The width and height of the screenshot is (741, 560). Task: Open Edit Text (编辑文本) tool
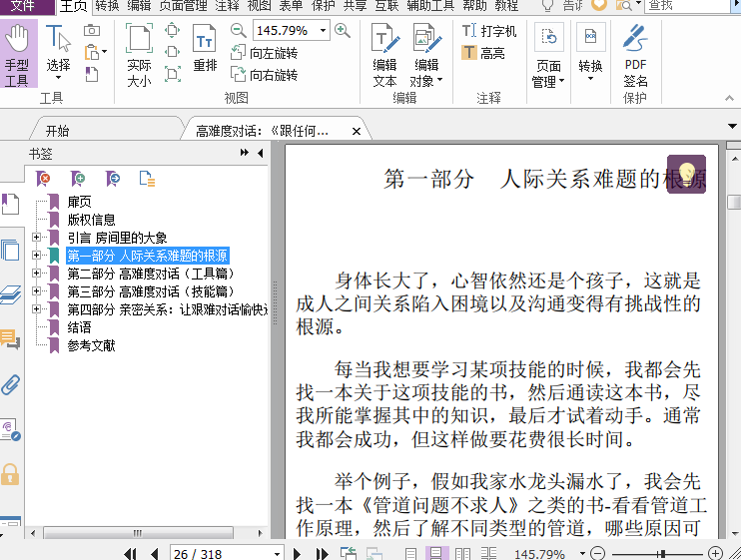point(384,55)
